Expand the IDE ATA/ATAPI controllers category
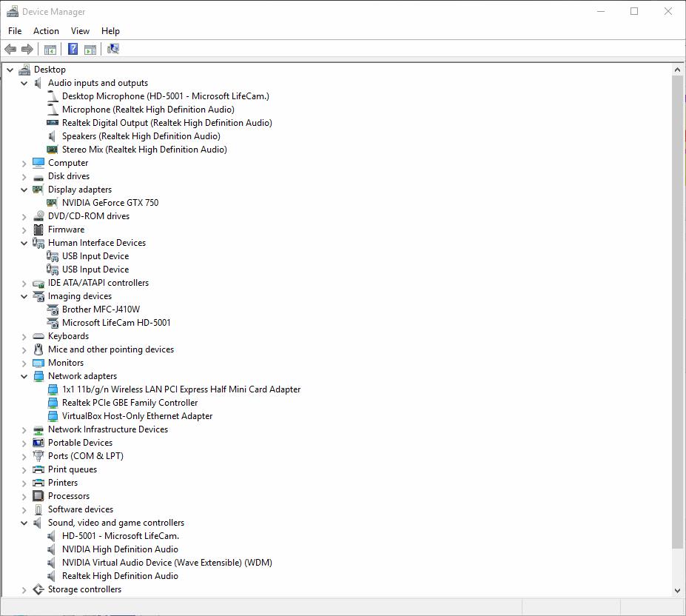This screenshot has height=616, width=686. click(24, 284)
